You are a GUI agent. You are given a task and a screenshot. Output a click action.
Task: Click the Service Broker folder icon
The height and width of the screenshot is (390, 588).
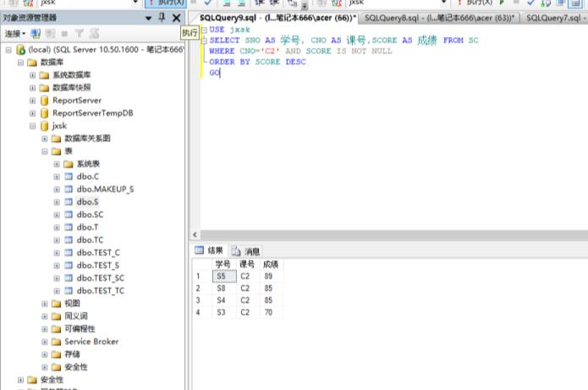(x=56, y=342)
